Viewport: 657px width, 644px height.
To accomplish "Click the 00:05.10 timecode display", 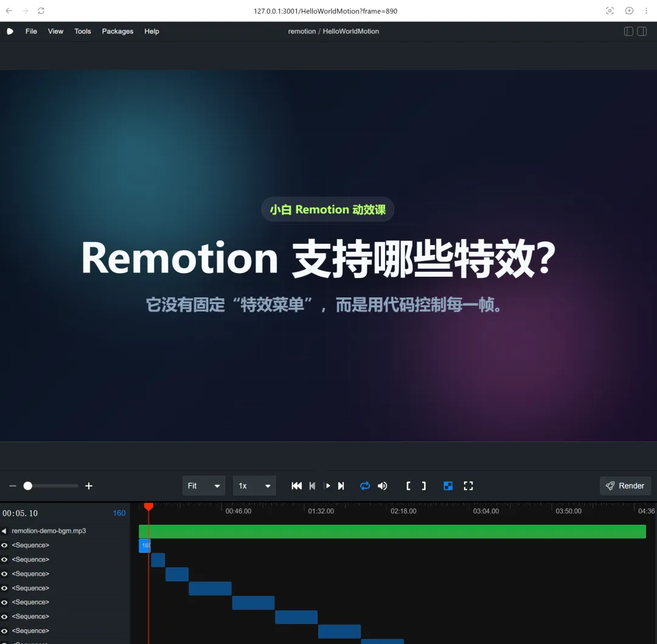I will (20, 513).
